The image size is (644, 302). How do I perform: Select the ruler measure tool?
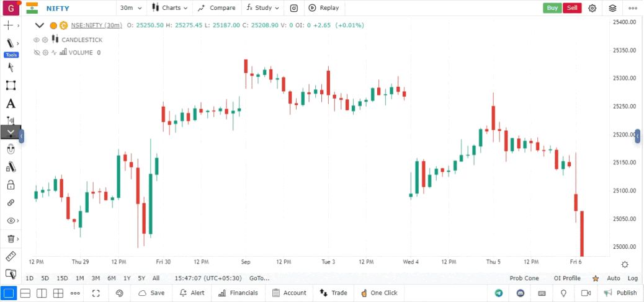pyautogui.click(x=10, y=256)
